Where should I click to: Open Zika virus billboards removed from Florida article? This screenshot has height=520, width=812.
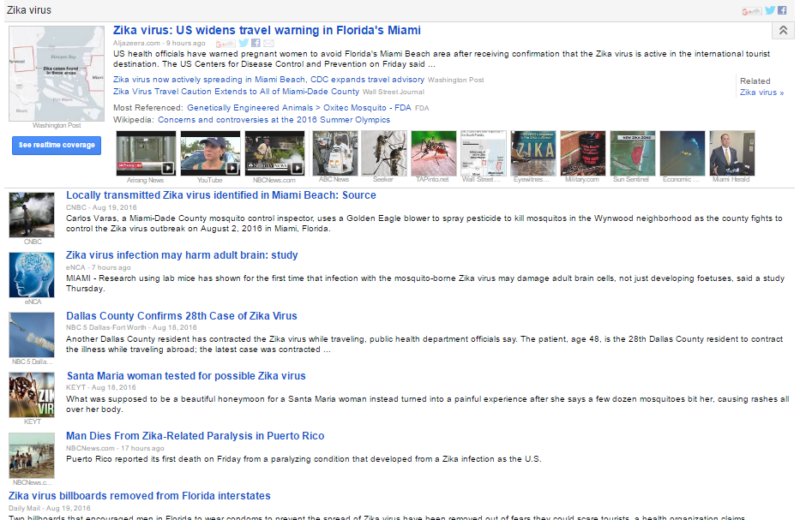point(139,496)
